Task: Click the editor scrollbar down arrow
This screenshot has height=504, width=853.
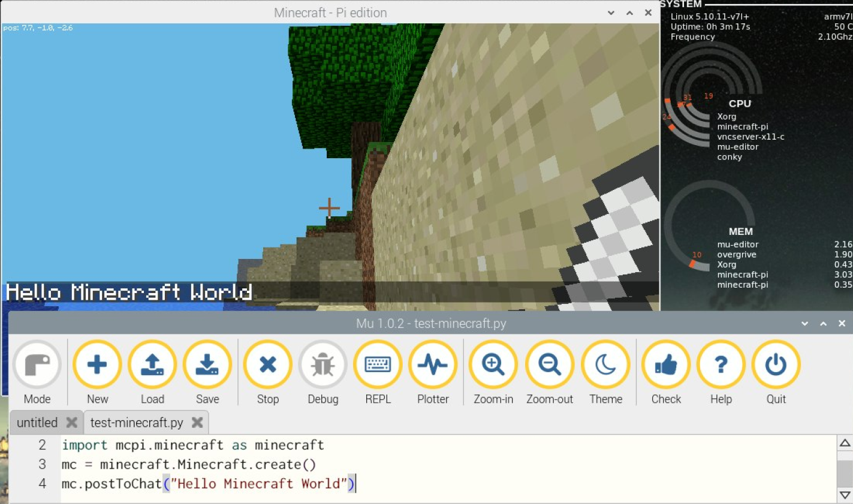Action: coord(845,495)
